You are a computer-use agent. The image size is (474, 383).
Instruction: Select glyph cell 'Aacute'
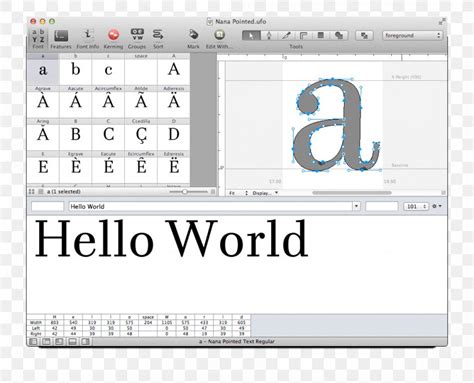(76, 101)
